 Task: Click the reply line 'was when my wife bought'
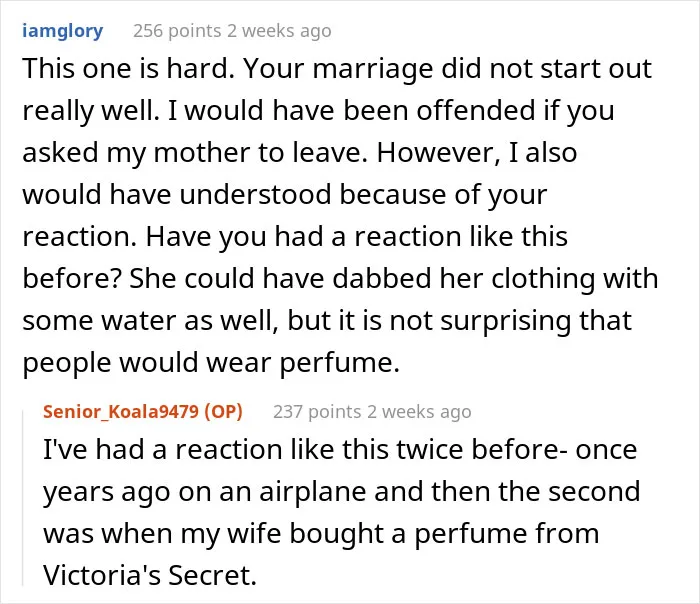[321, 534]
